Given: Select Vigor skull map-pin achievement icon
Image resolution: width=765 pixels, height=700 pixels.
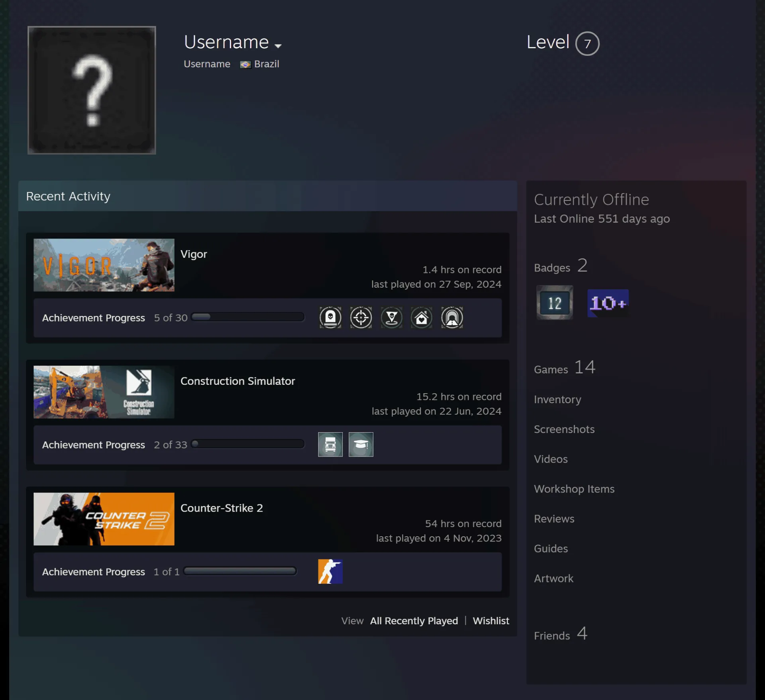Looking at the screenshot, I should coord(391,318).
